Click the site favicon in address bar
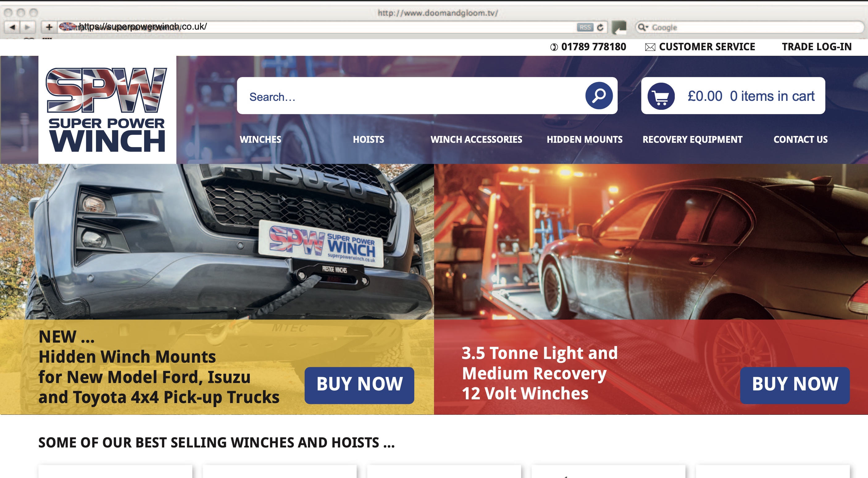The width and height of the screenshot is (868, 478). point(67,27)
